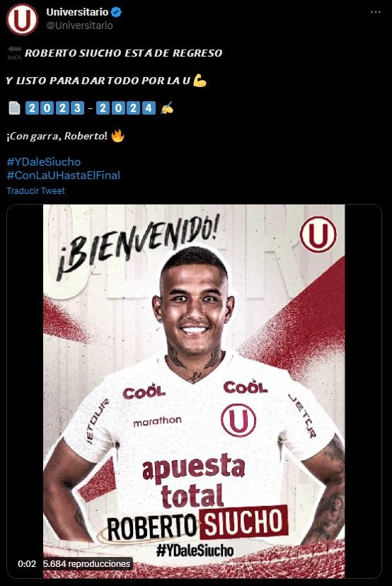
Task: Click Traducir Tweet to translate
Action: click(x=36, y=191)
